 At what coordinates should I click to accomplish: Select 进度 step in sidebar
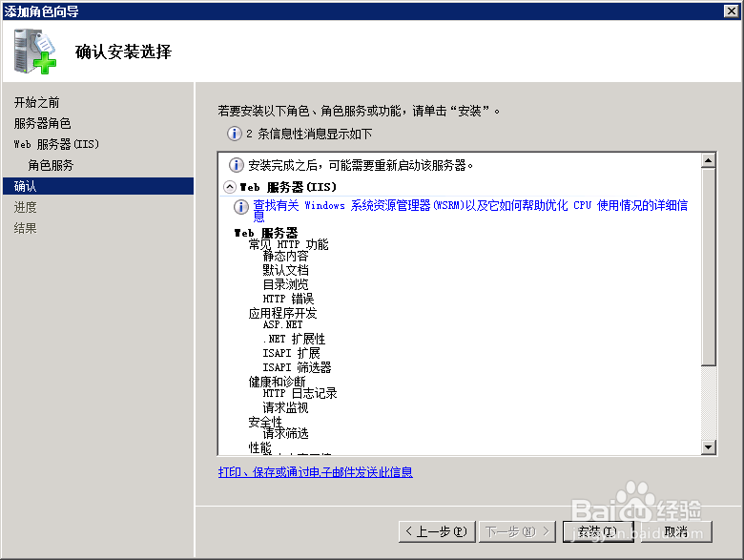[25, 207]
